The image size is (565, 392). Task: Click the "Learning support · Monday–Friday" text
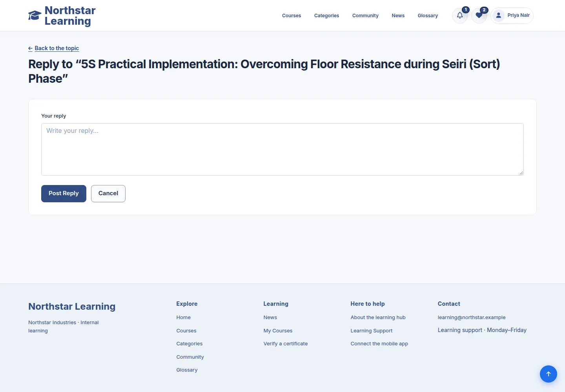(482, 330)
